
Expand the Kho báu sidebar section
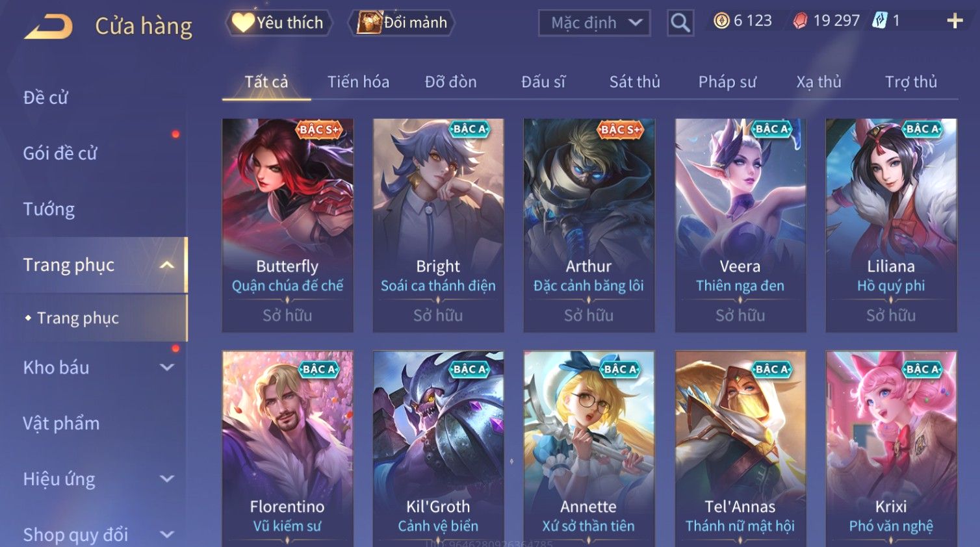click(x=167, y=367)
